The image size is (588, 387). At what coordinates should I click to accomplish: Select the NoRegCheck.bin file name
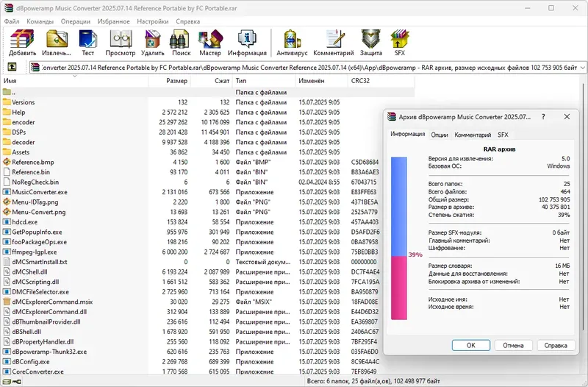[35, 182]
